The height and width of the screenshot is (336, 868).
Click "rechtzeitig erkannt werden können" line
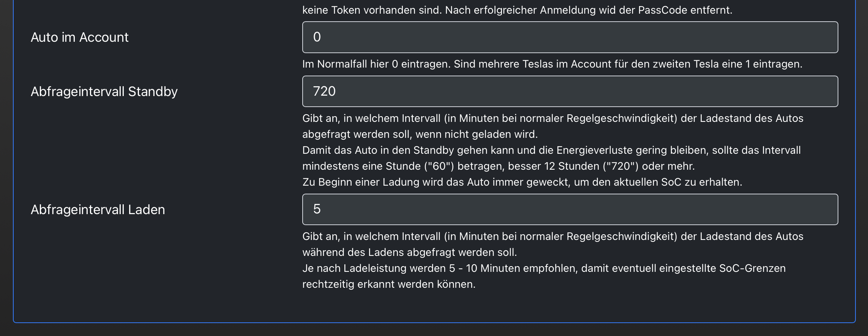[389, 284]
